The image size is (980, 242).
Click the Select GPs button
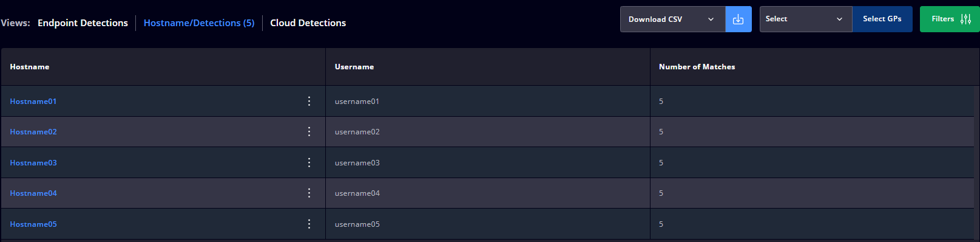coord(882,19)
